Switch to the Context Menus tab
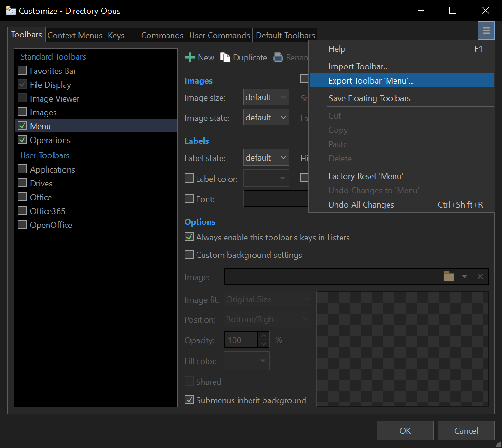This screenshot has width=502, height=448. pyautogui.click(x=75, y=35)
